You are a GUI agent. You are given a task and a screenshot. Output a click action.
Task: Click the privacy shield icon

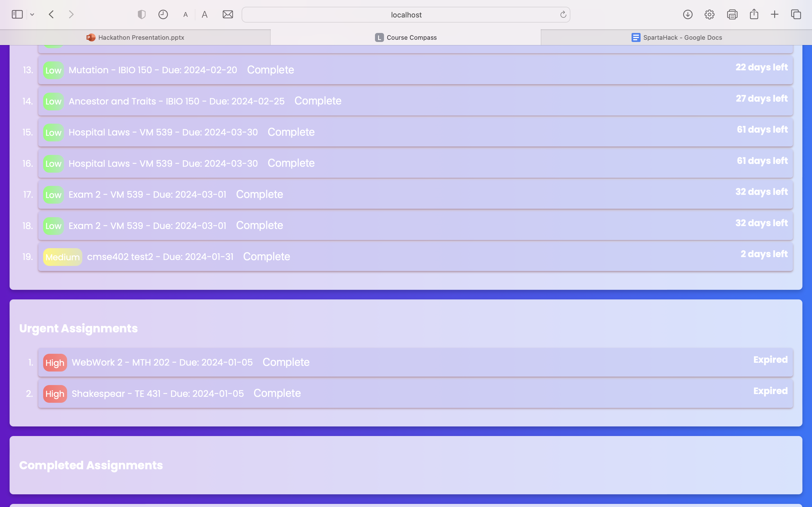[x=142, y=14]
